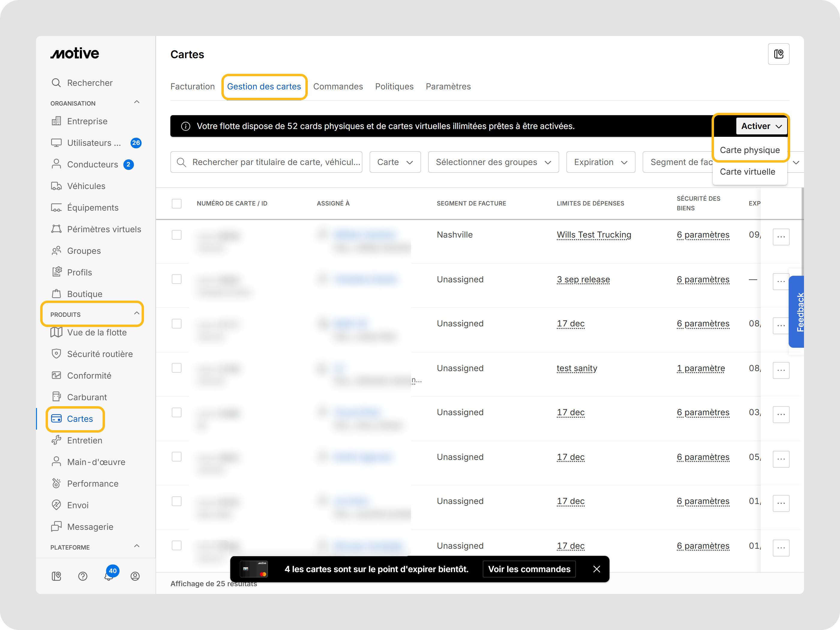
Task: Open Sécurité routière in the sidebar
Action: pyautogui.click(x=92, y=354)
